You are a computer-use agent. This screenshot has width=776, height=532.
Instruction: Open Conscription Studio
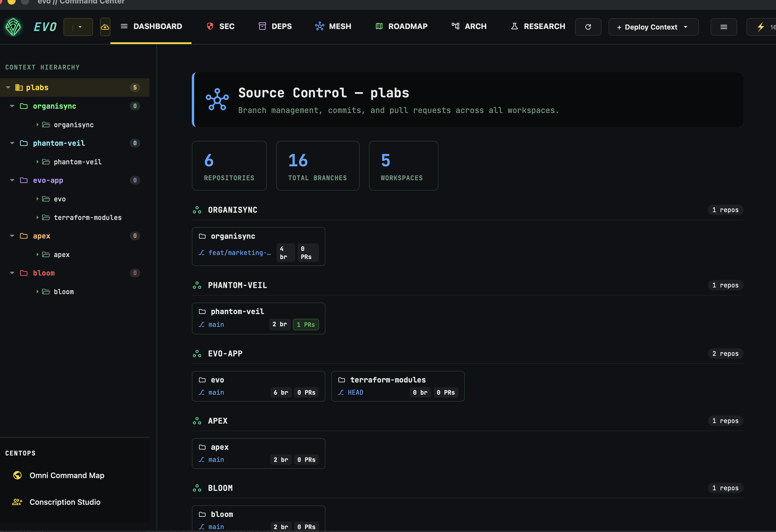click(x=65, y=502)
